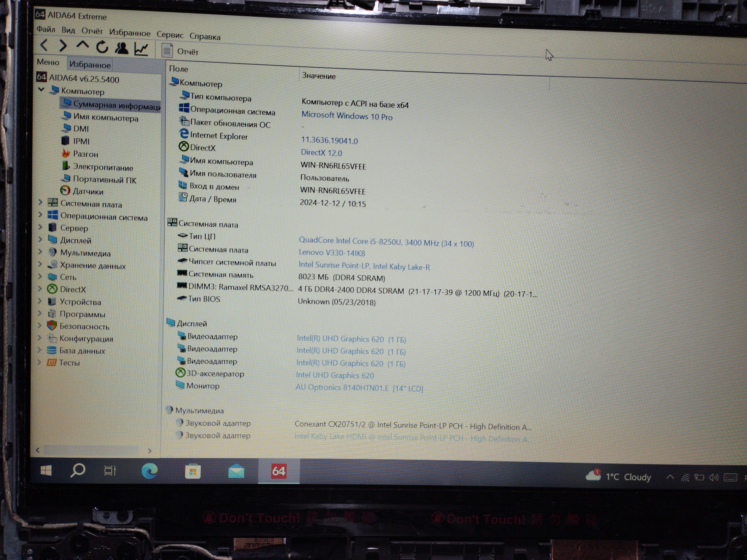Screen dimensions: 747x560
Task: Click sidebar horizontal scrollbar right arrow
Action: 150,451
